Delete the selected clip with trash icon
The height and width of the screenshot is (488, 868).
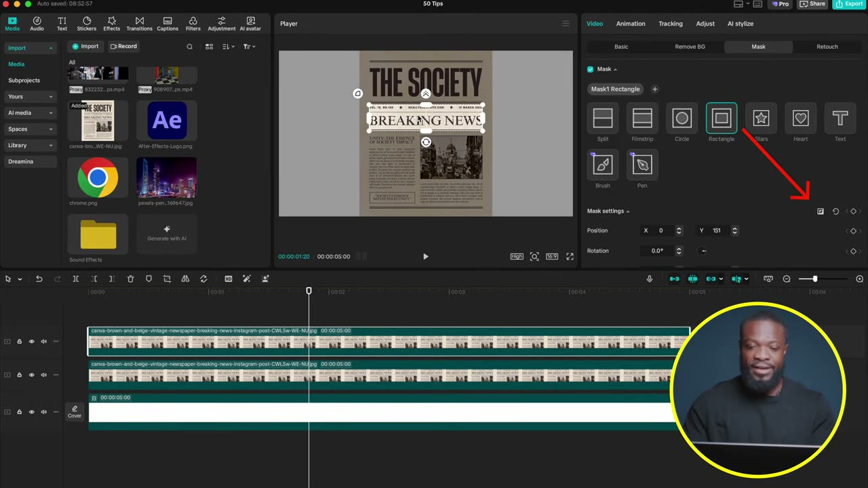click(x=130, y=279)
